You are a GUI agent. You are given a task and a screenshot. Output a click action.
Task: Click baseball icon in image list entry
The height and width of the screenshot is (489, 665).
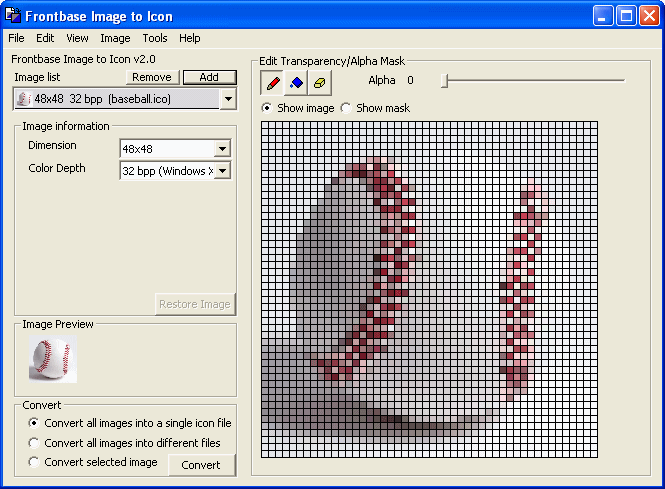(24, 99)
